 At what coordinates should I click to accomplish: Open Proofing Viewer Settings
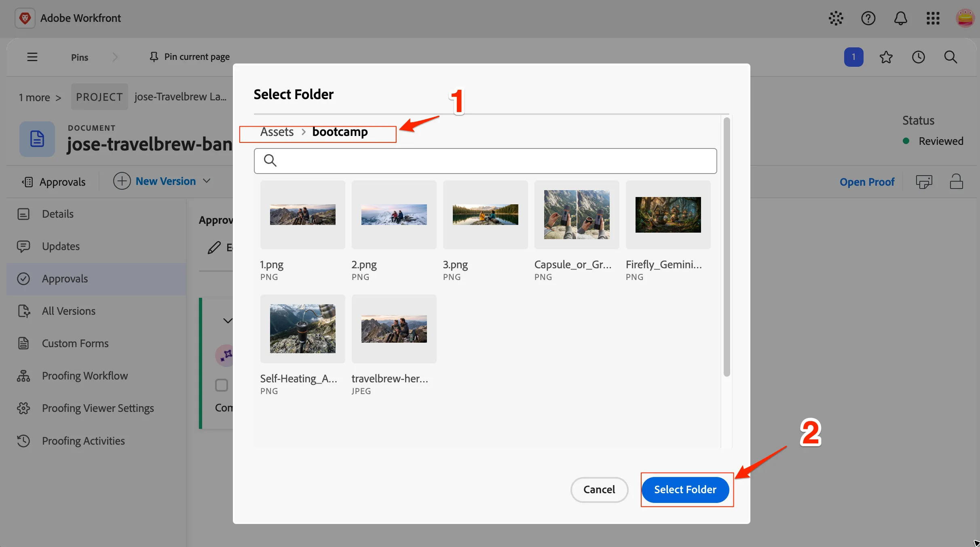[96, 408]
